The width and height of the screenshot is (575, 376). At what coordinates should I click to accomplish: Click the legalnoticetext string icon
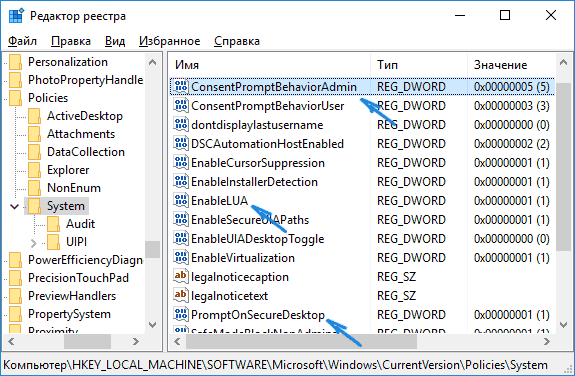181,296
